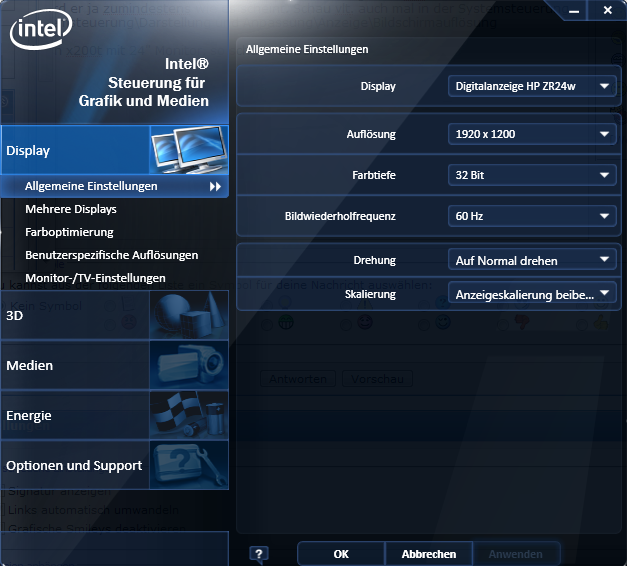Click the help question mark icon
The width and height of the screenshot is (627, 566).
(259, 554)
